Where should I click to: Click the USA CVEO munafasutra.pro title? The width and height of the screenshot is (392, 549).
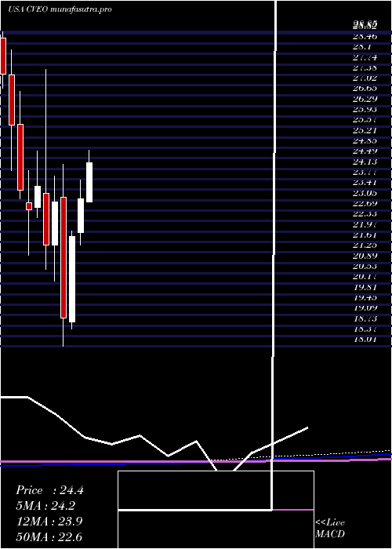[x=60, y=9]
